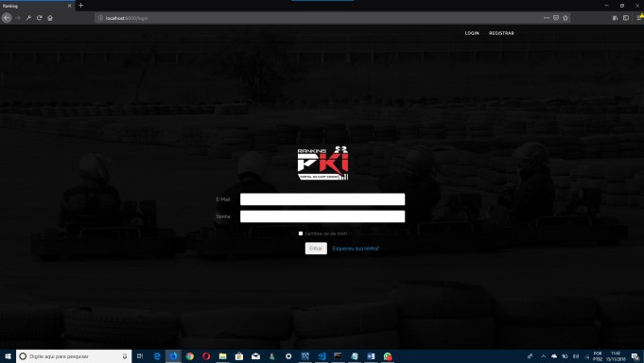Open the page actions three-dots menu

tap(546, 18)
